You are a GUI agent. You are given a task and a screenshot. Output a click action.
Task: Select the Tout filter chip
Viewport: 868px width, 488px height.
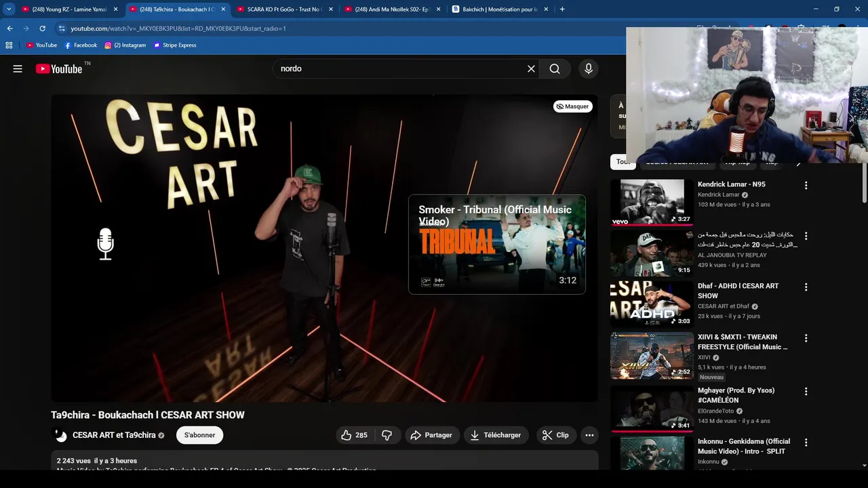coord(623,162)
